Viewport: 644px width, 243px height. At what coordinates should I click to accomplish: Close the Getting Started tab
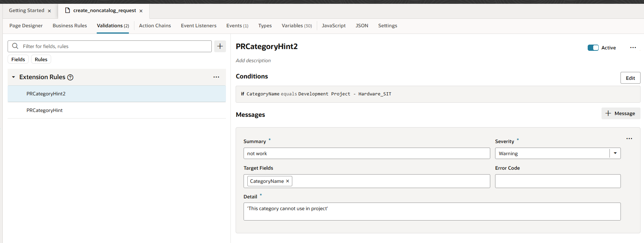tap(49, 11)
